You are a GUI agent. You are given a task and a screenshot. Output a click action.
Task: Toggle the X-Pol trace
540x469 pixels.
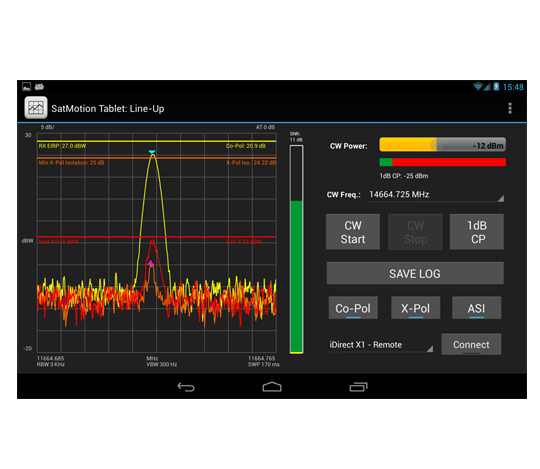(x=415, y=308)
